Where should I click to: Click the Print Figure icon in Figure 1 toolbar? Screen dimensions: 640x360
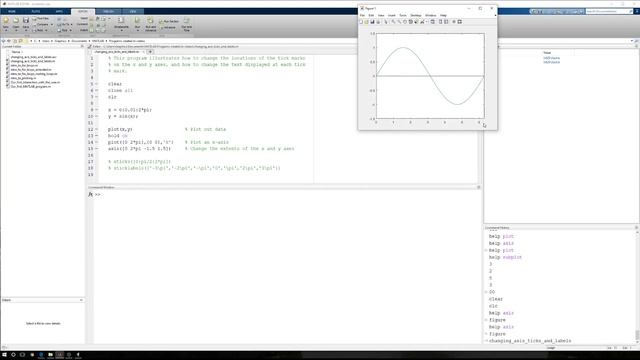click(x=378, y=22)
